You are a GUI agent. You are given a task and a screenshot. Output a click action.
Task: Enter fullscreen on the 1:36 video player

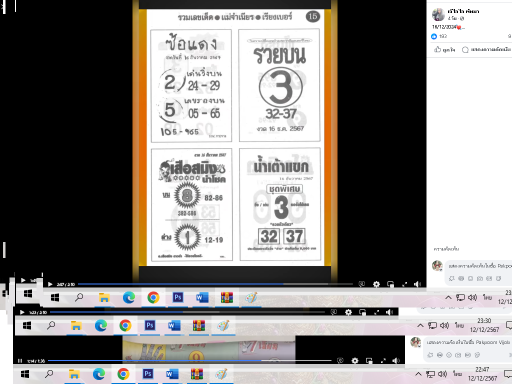[383, 360]
